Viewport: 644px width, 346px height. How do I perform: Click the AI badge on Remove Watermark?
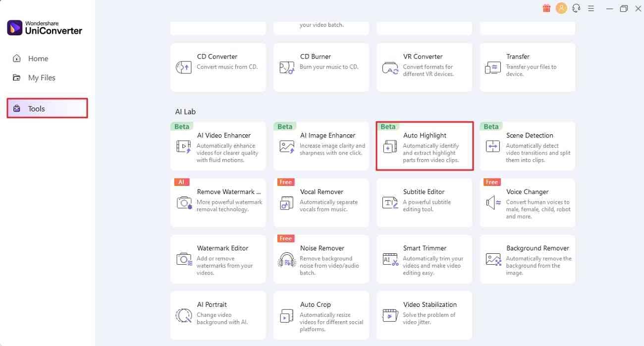181,182
